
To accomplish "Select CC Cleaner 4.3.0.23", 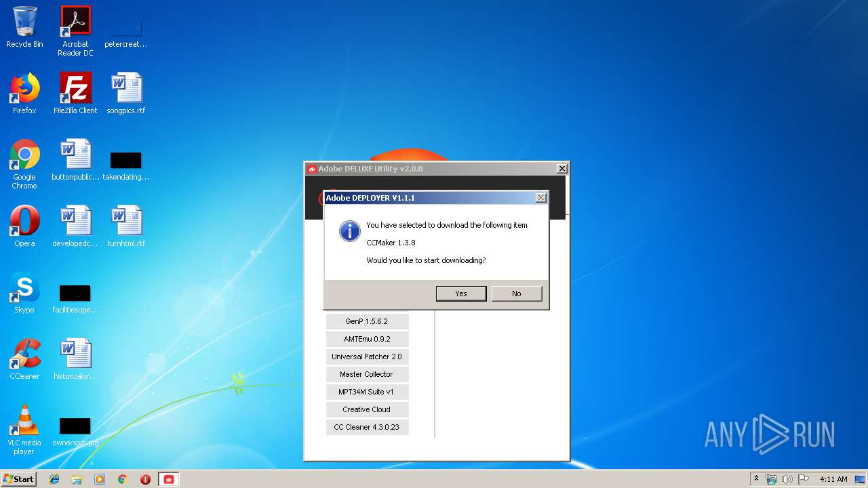I will pos(367,427).
